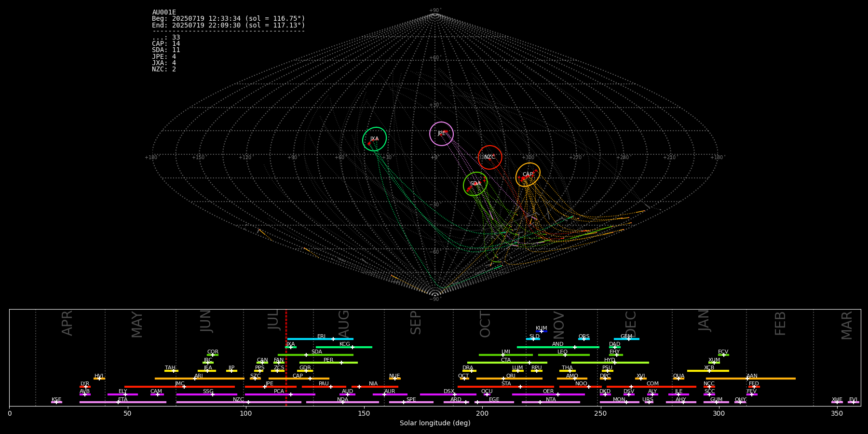The image size is (868, 434).
Task: Click the NDA shower bar
Action: click(x=343, y=402)
